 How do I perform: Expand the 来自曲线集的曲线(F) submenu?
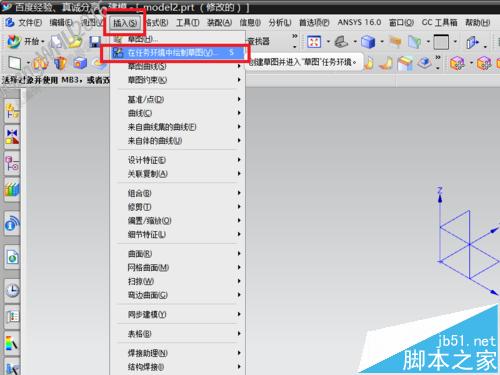tap(178, 127)
